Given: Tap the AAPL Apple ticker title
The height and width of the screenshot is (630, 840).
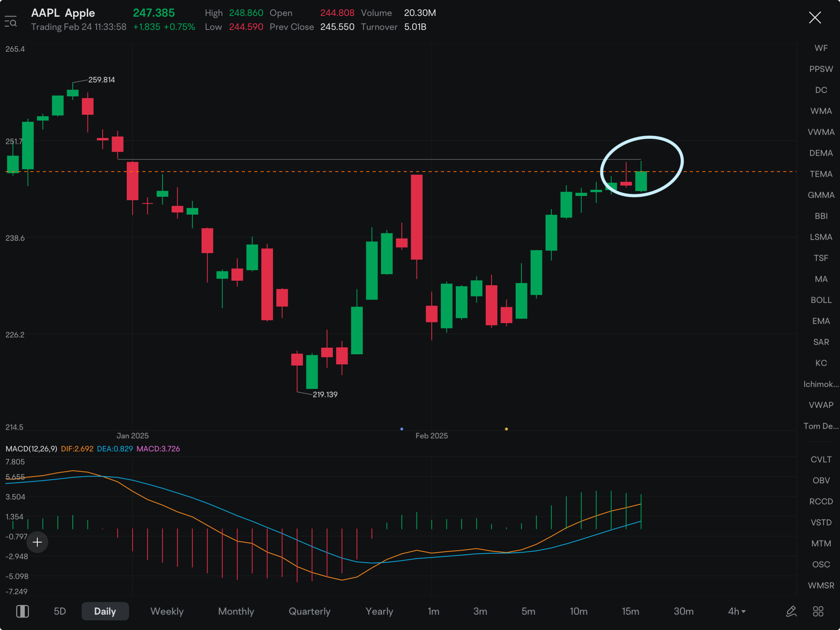Looking at the screenshot, I should (x=63, y=13).
